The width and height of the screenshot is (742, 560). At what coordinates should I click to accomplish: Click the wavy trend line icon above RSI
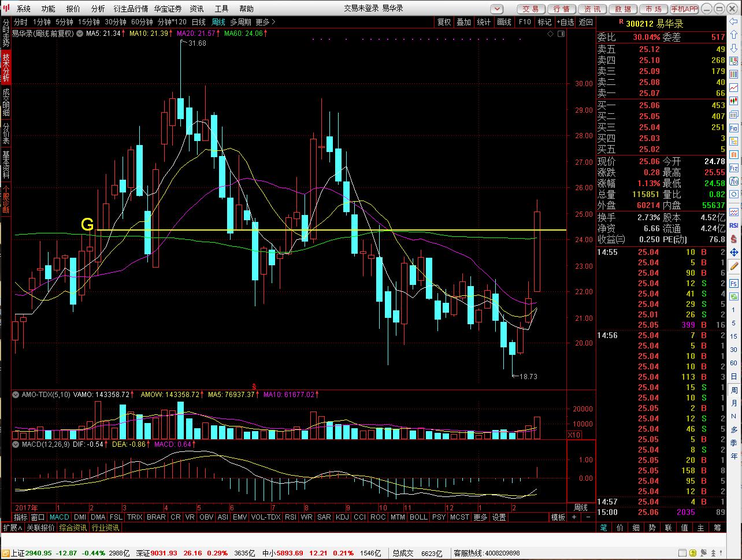tap(734, 212)
